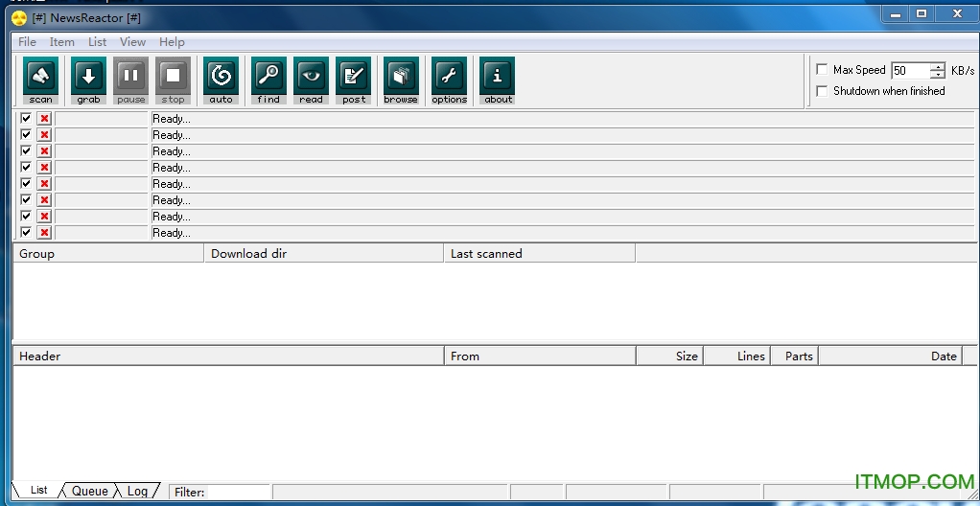Increase max speed with the up arrow
This screenshot has height=506, width=980.
tap(938, 66)
